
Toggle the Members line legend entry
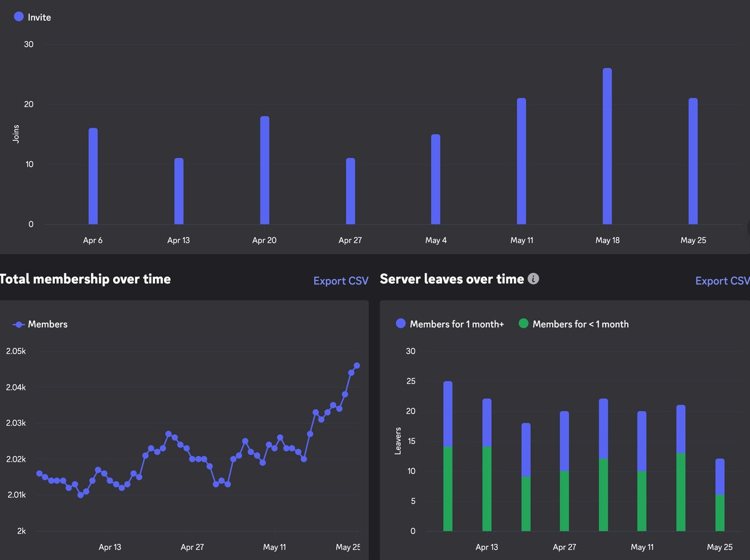[41, 324]
